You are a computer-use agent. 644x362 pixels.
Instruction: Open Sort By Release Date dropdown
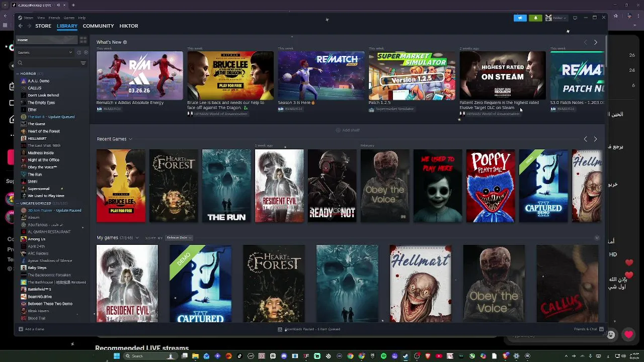[179, 238]
